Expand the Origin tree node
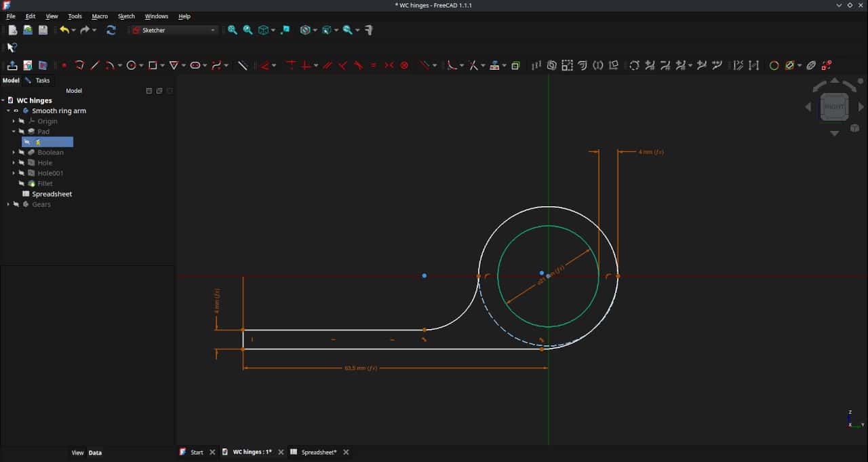Image resolution: width=868 pixels, height=462 pixels. (14, 121)
